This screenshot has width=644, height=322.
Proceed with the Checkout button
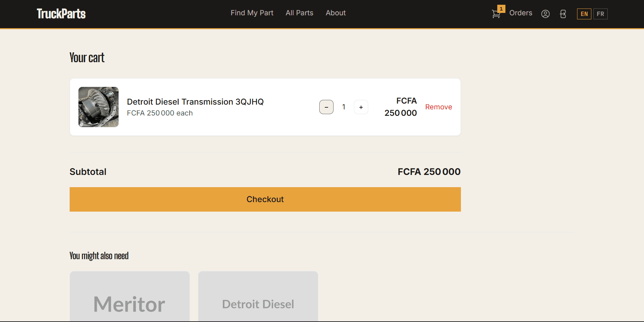[x=265, y=199]
